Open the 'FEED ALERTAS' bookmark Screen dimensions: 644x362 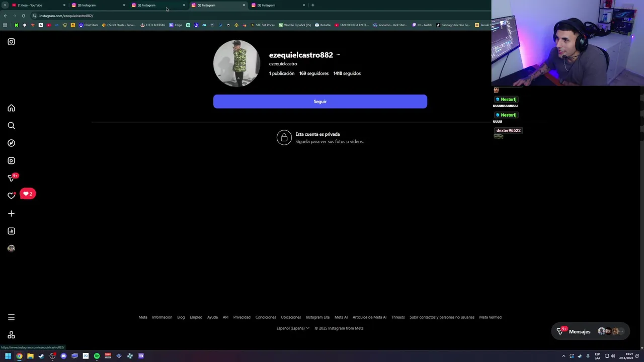pyautogui.click(x=152, y=25)
